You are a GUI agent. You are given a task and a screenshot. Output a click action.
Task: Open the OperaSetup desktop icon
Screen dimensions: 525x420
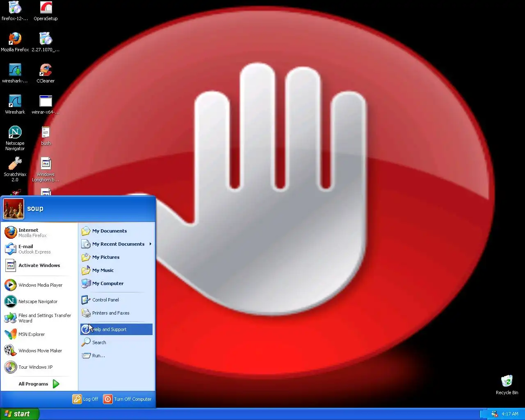[46, 11]
